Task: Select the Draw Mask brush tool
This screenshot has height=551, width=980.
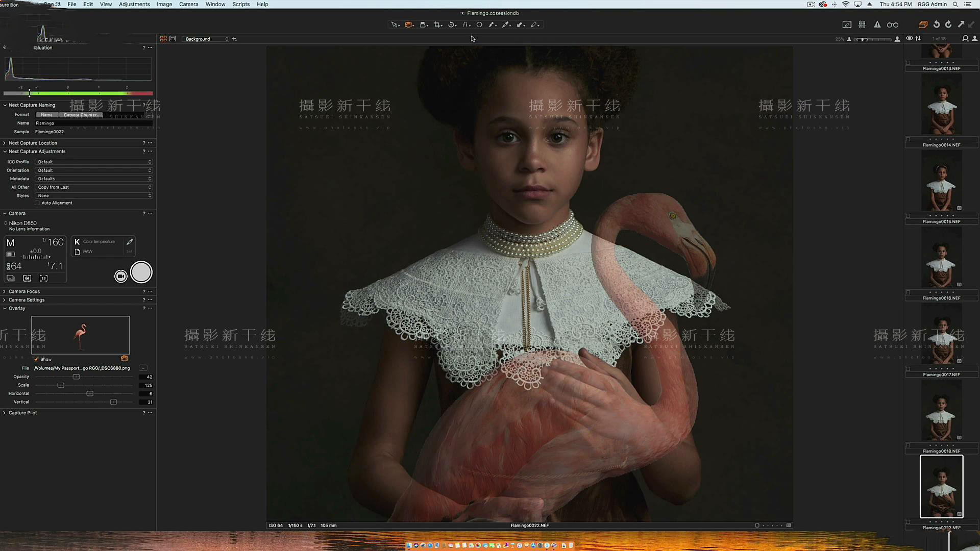Action: pos(492,24)
